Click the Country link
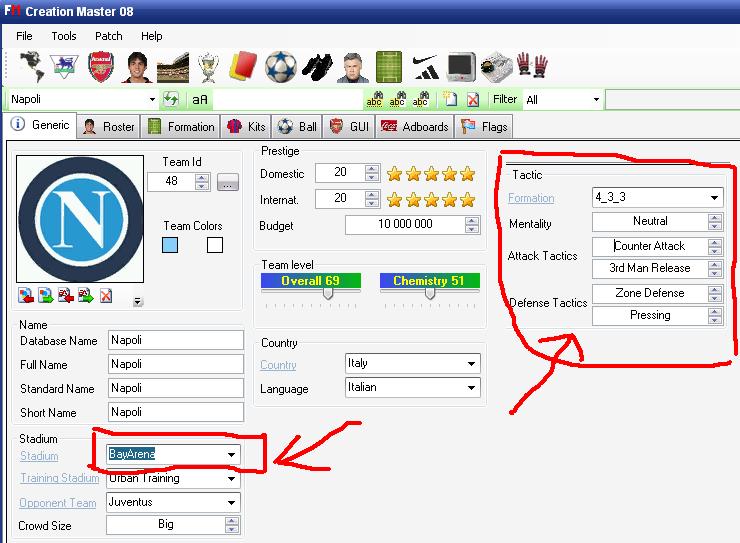The width and height of the screenshot is (740, 543). [x=278, y=365]
